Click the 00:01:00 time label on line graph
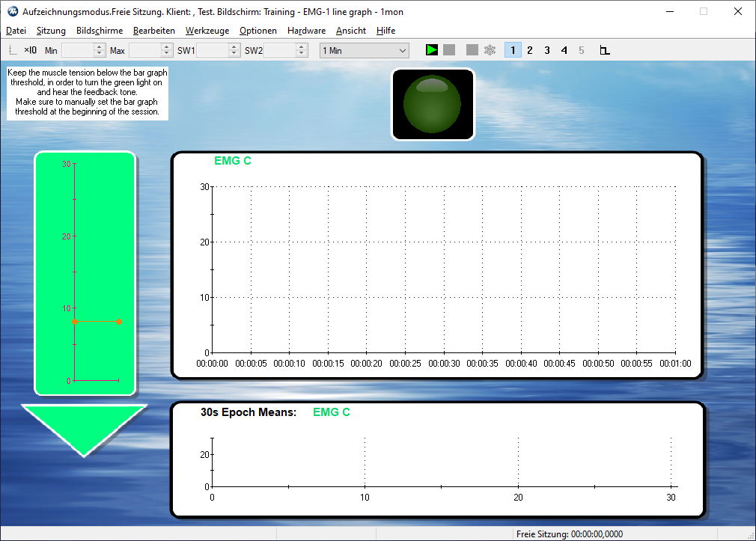 pyautogui.click(x=675, y=364)
